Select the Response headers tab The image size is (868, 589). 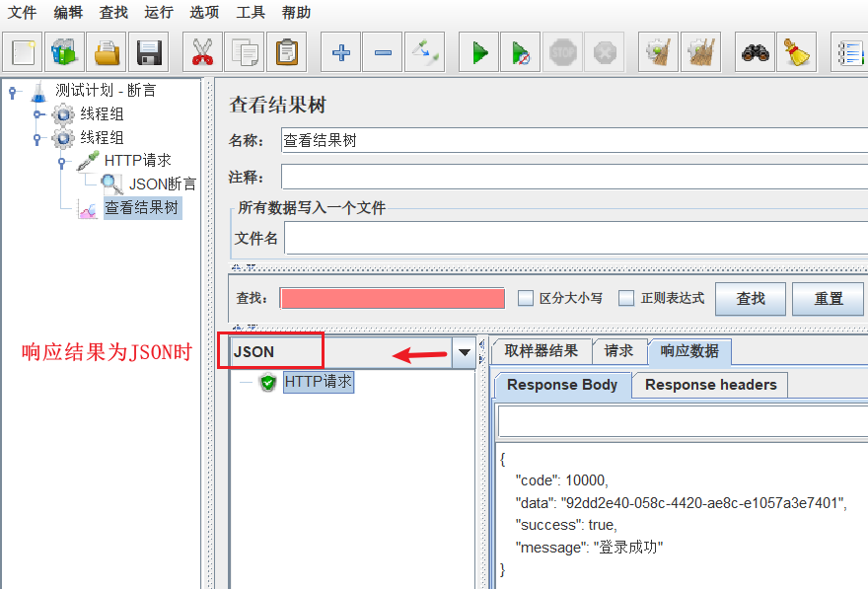[x=711, y=385]
